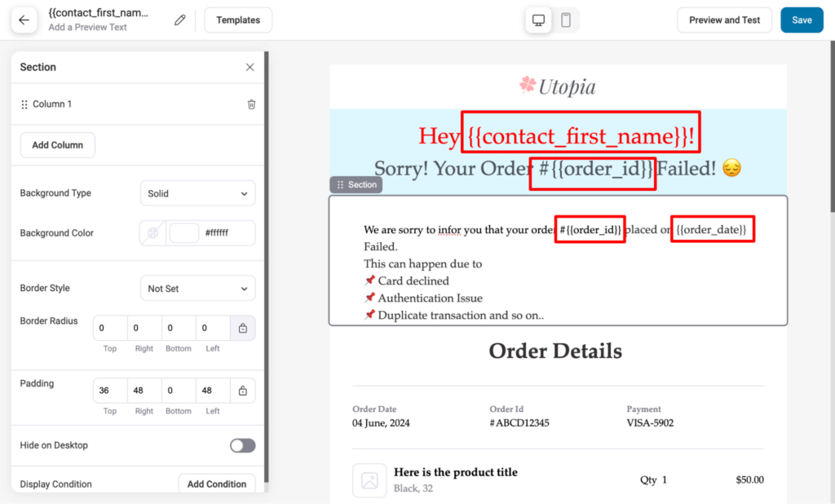
Task: Click the back arrow button
Action: click(24, 20)
